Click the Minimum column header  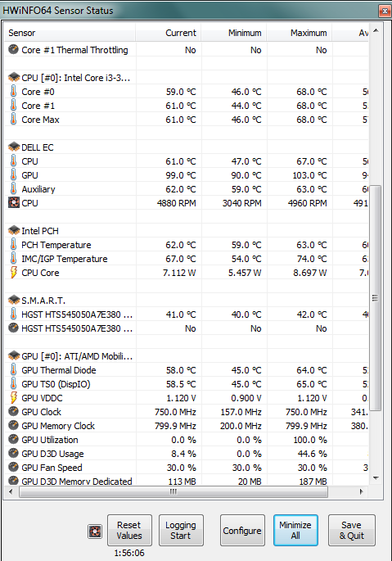click(234, 33)
